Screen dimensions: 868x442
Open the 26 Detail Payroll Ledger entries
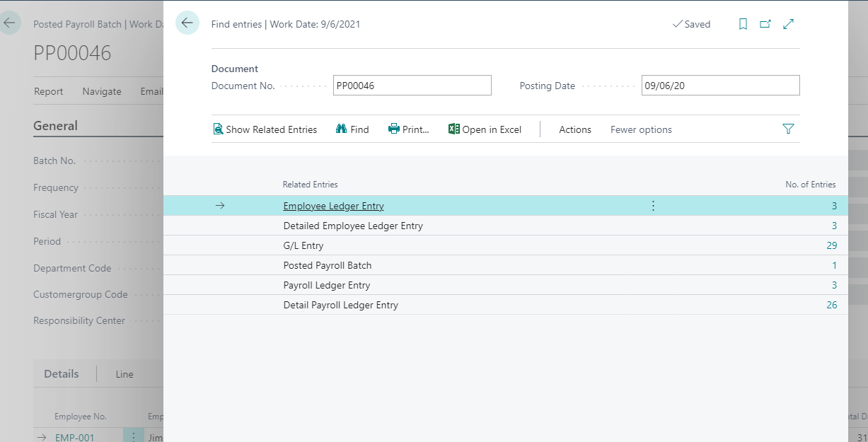[831, 305]
